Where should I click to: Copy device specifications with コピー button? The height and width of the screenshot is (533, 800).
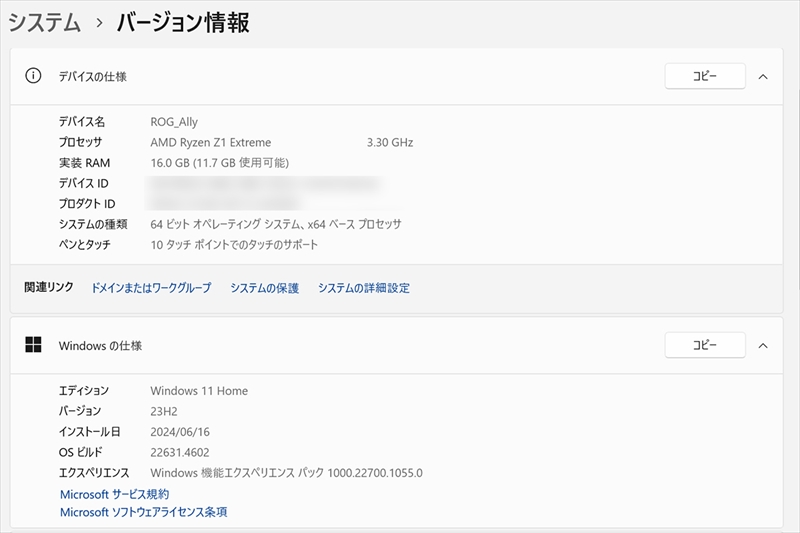(705, 76)
